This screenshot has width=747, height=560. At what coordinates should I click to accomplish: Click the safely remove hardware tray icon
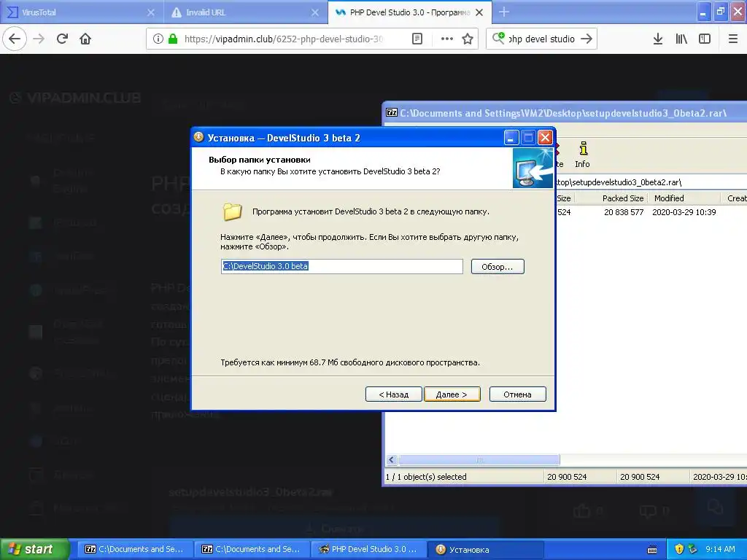click(693, 549)
